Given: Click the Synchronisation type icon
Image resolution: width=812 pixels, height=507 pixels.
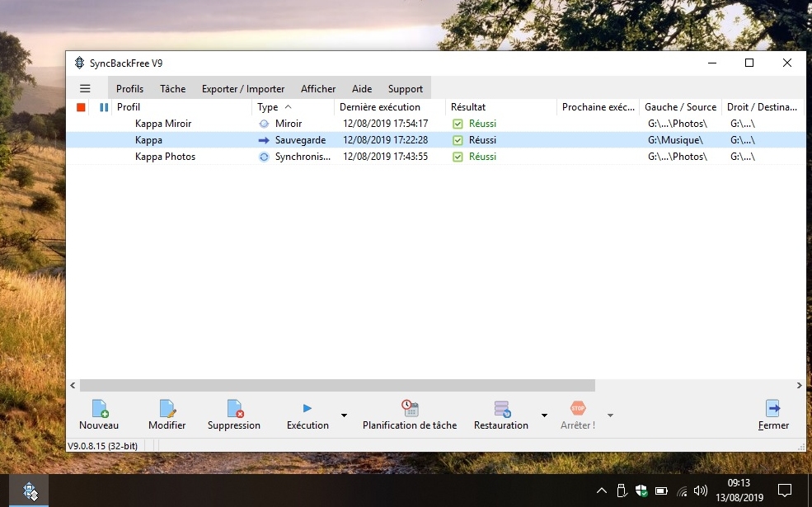Looking at the screenshot, I should coord(264,157).
